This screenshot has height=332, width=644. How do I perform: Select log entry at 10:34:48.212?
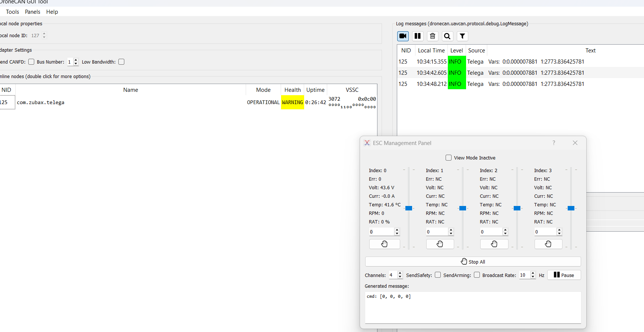520,84
